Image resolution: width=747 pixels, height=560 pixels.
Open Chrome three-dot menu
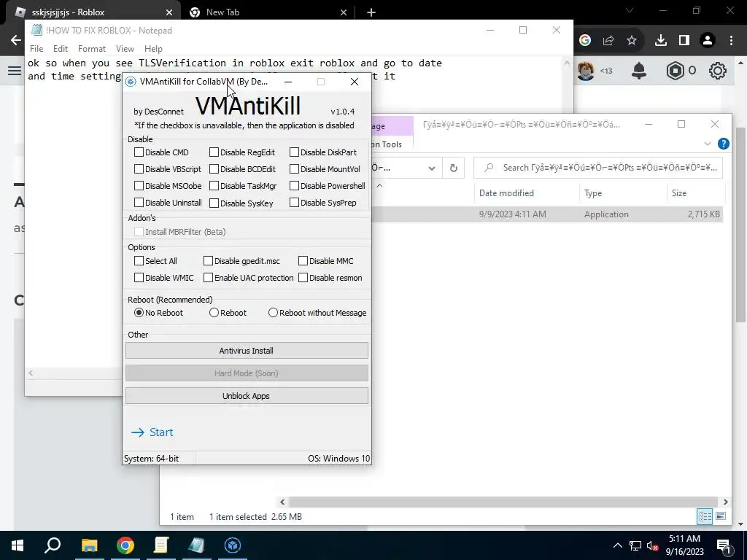point(731,41)
